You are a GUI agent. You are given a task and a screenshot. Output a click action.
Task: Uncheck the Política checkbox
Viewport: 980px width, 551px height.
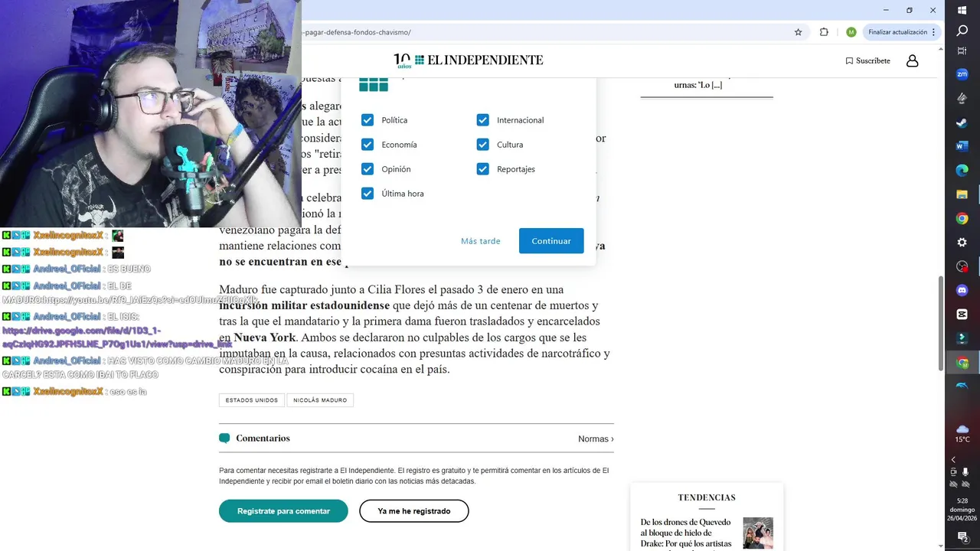(367, 120)
